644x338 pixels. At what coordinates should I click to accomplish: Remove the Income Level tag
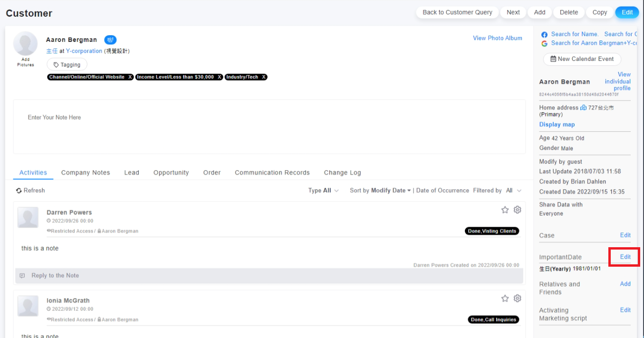tap(219, 77)
